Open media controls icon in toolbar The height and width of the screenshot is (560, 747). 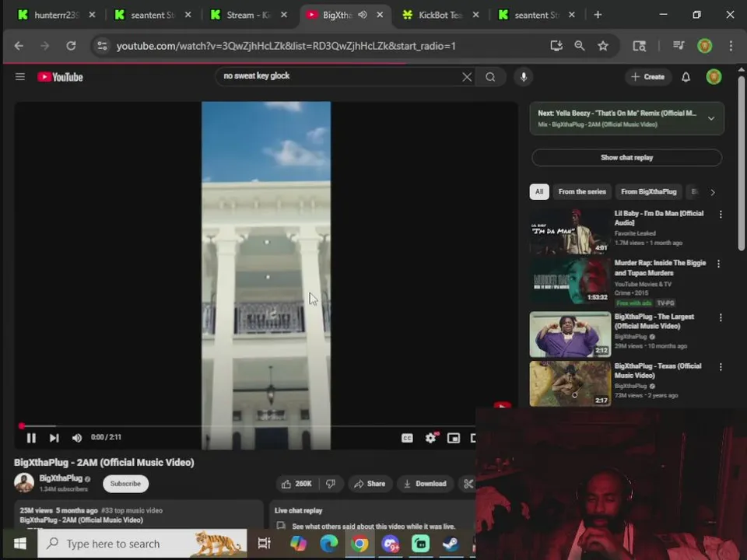point(679,46)
